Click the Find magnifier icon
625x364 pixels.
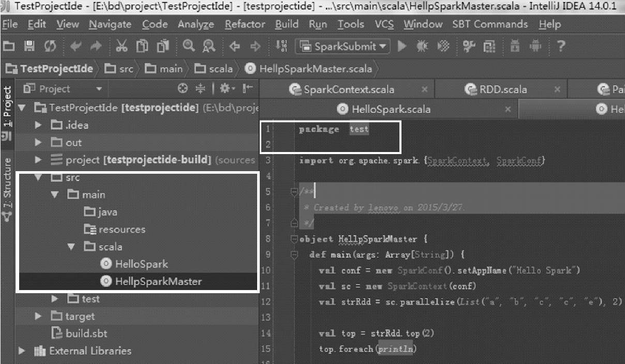pos(188,47)
